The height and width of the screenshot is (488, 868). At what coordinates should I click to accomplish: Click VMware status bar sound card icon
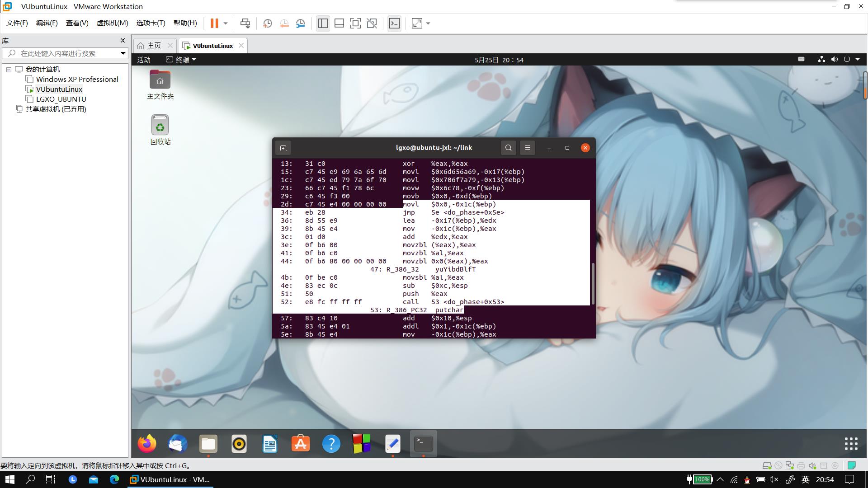pos(812,465)
